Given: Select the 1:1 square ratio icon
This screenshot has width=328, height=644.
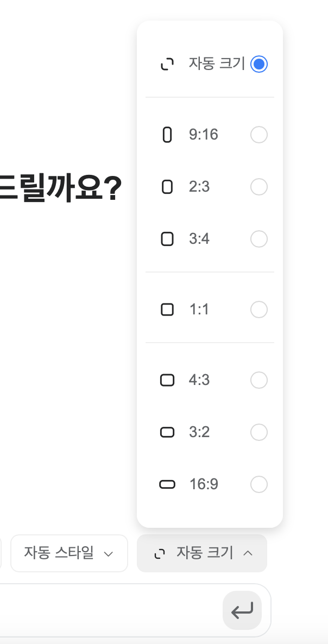Looking at the screenshot, I should [x=167, y=309].
